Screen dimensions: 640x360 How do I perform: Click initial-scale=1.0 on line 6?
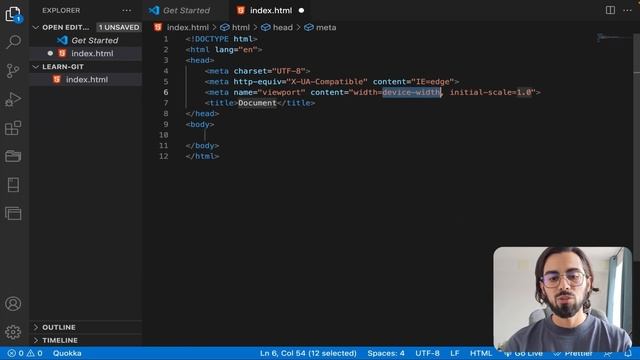(x=491, y=92)
